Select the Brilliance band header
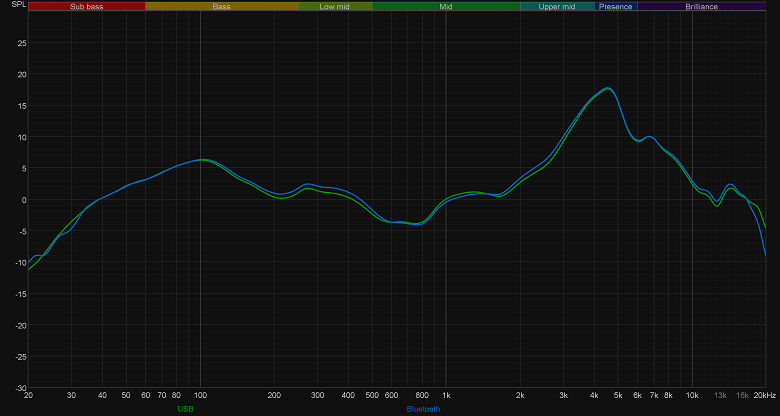The height and width of the screenshot is (416, 780). pos(701,6)
